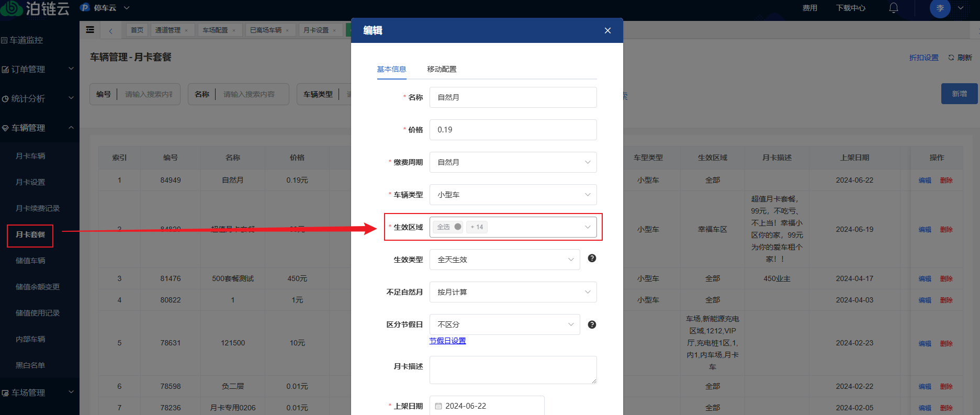Image resolution: width=980 pixels, height=415 pixels.
Task: Open the 生效类型 dropdown
Action: pos(504,260)
